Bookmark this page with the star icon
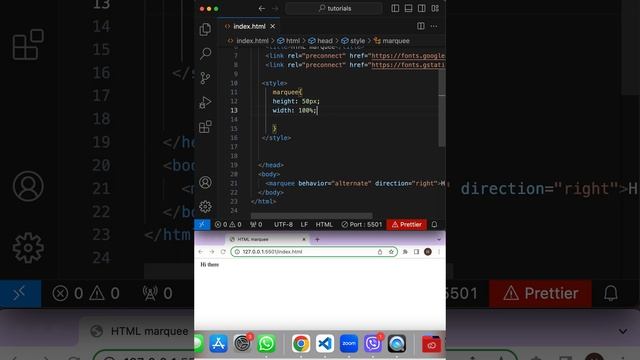640x360 pixels. point(391,252)
